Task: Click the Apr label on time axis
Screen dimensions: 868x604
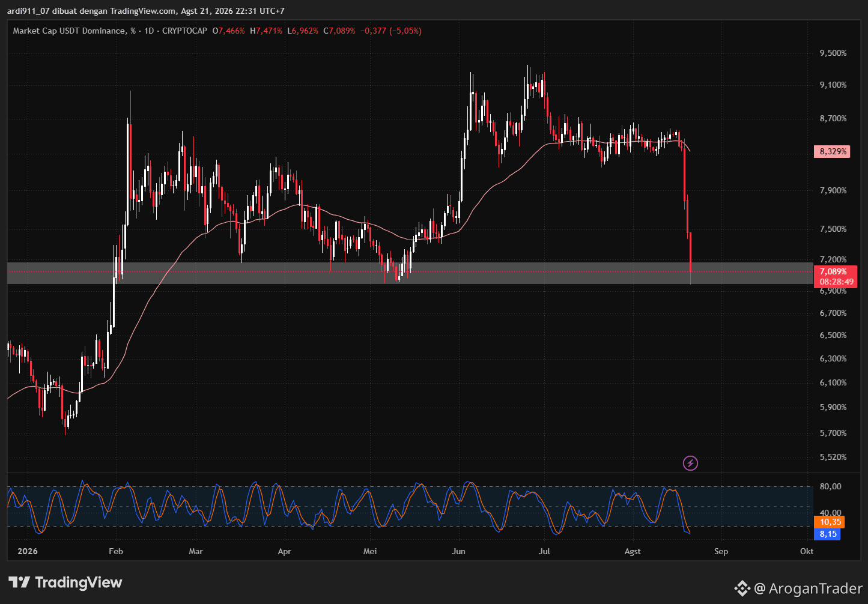Action: [285, 551]
